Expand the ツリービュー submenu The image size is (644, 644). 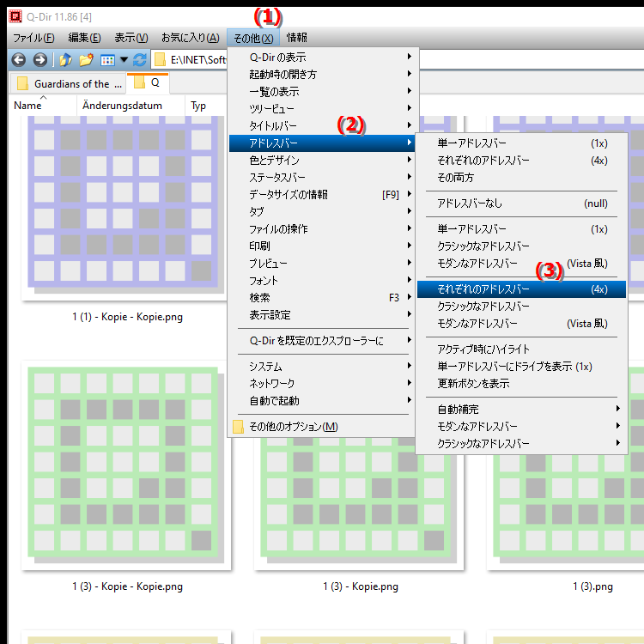coord(322,109)
